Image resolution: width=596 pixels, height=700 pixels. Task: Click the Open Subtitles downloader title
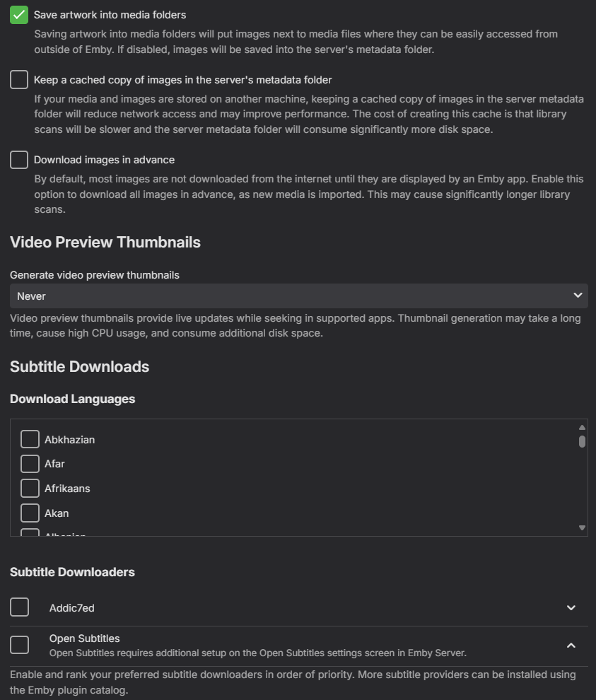tap(84, 638)
